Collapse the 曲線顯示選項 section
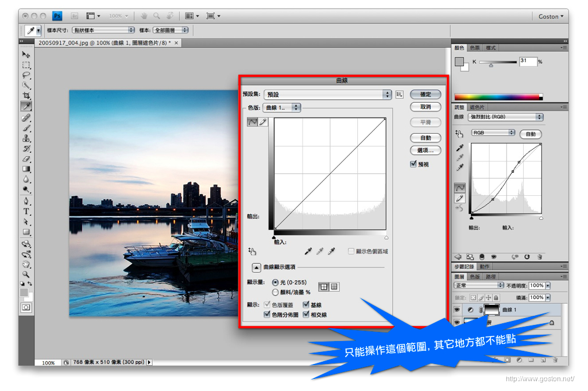Screen dimensions: 588x391 click(x=256, y=267)
